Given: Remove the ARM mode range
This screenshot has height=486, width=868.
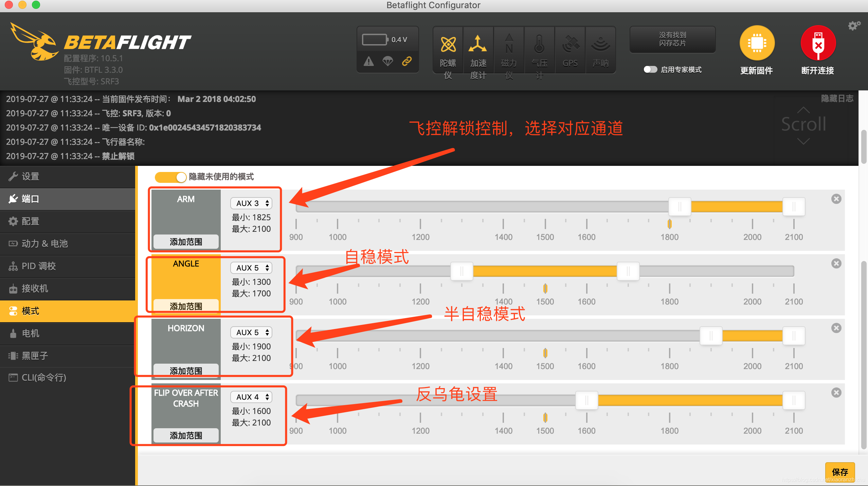Looking at the screenshot, I should [x=836, y=199].
